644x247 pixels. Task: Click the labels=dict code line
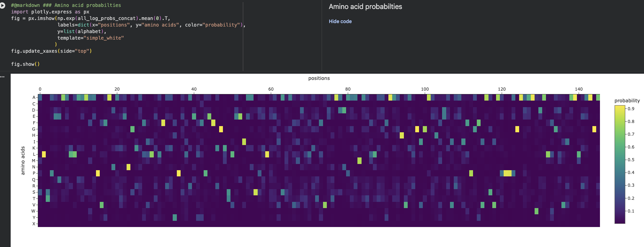click(151, 25)
